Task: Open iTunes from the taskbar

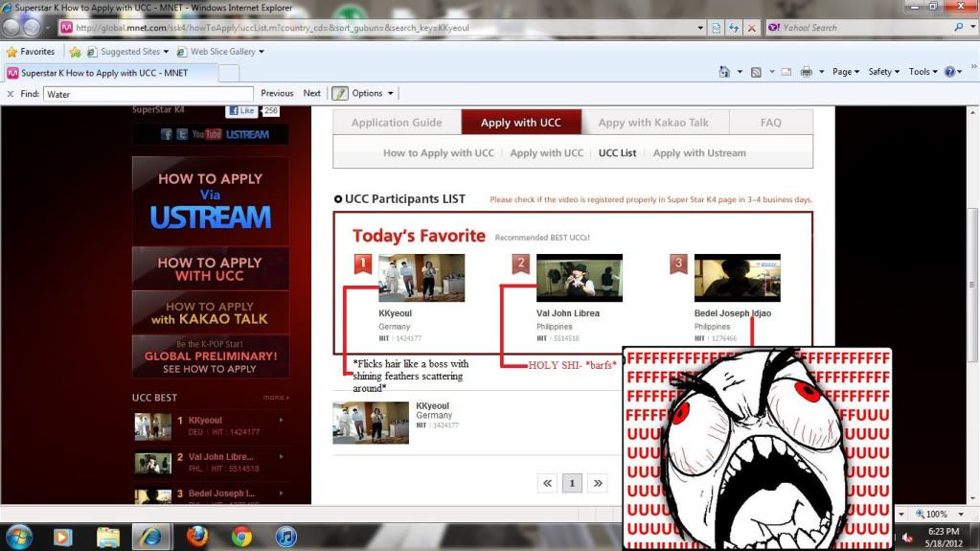Action: pyautogui.click(x=285, y=536)
